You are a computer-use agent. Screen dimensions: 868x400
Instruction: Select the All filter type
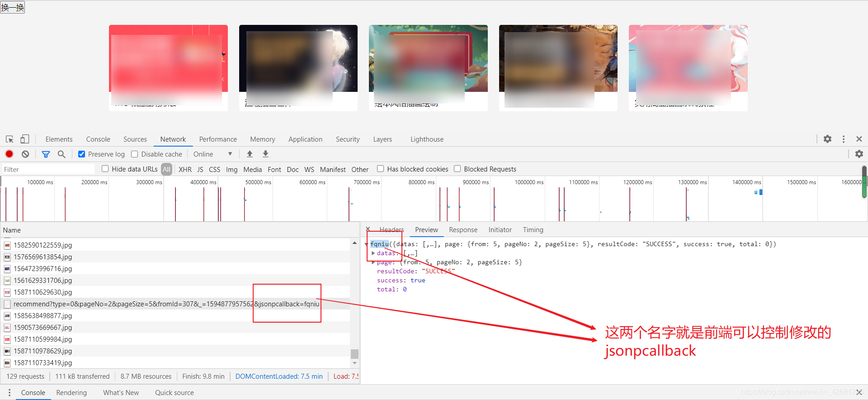click(x=167, y=169)
